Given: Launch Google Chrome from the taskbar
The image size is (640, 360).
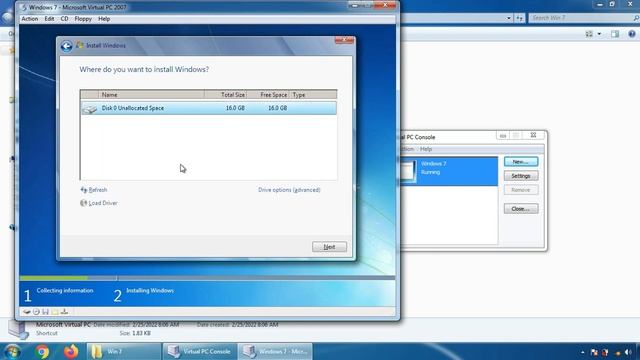Looking at the screenshot, I should [x=42, y=351].
